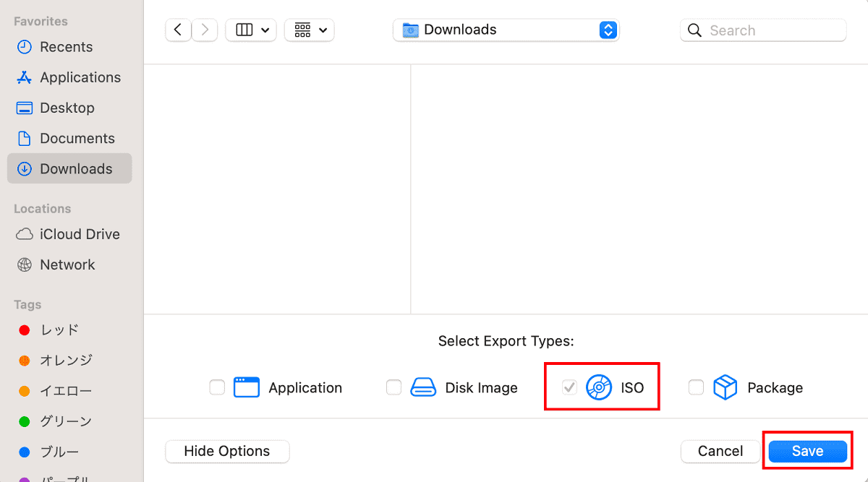Image resolution: width=868 pixels, height=482 pixels.
Task: Enable the Disk Image export checkbox
Action: (393, 387)
